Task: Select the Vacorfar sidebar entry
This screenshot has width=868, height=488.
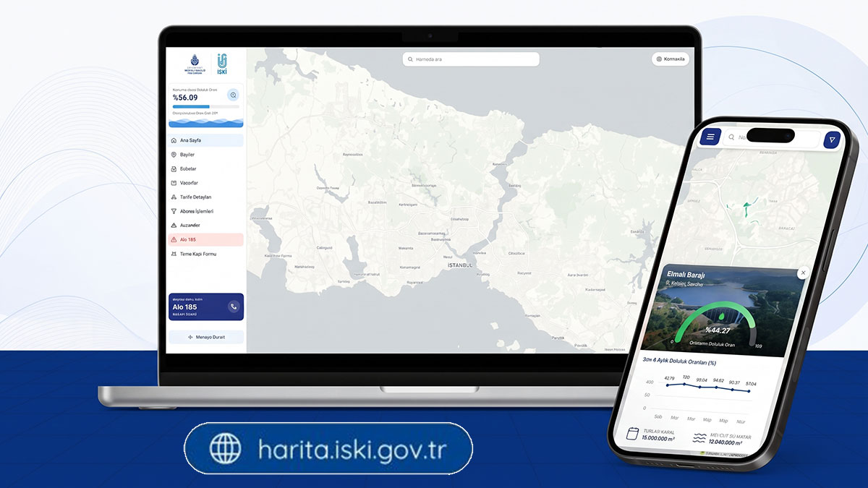Action: pyautogui.click(x=205, y=183)
